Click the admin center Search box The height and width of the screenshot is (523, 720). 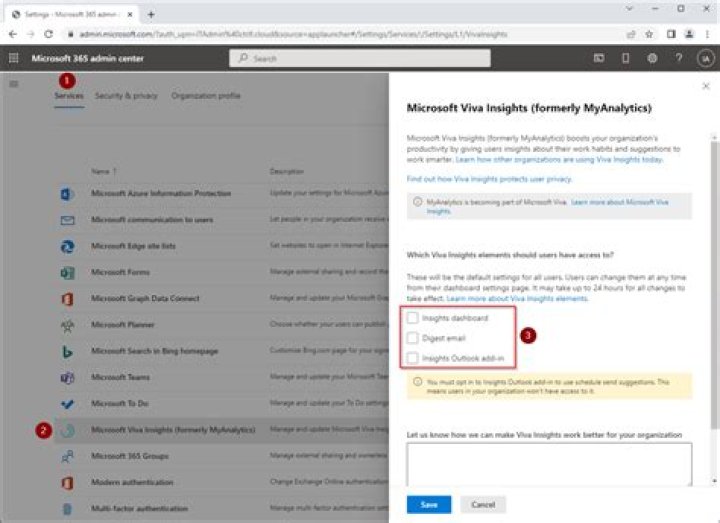pos(360,58)
